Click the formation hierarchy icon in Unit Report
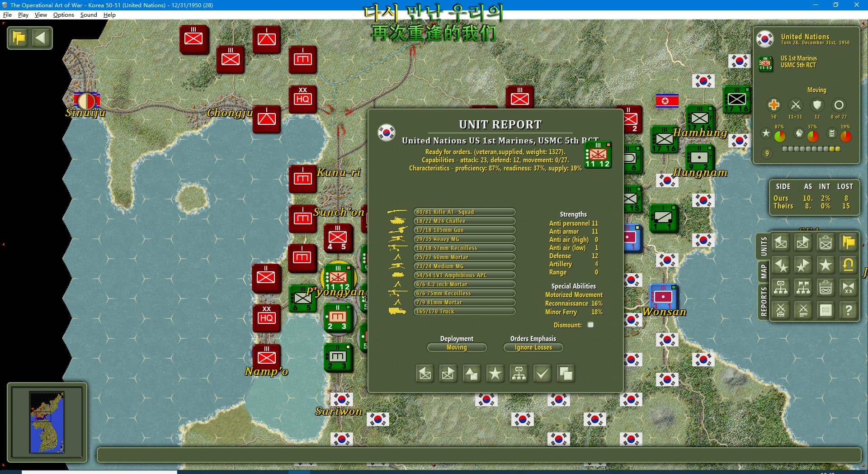The width and height of the screenshot is (868, 474). click(519, 374)
